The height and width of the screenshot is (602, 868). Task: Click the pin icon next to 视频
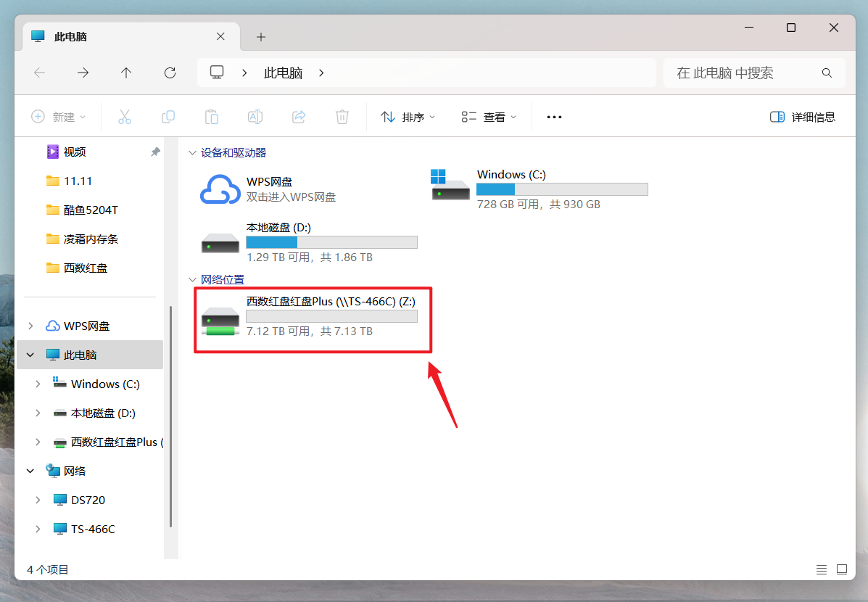156,152
